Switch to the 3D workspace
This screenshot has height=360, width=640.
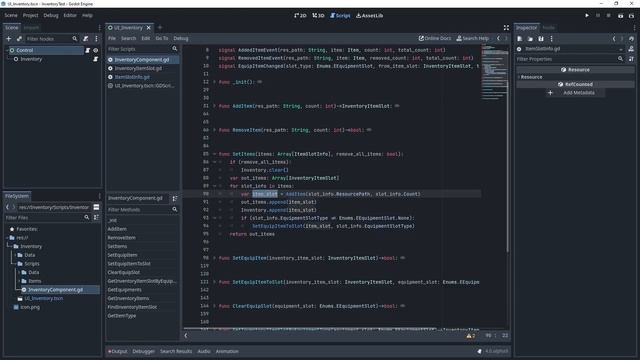[318, 16]
